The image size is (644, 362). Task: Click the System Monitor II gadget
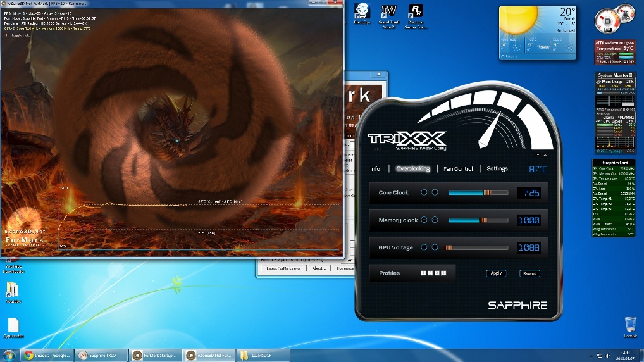click(x=615, y=113)
